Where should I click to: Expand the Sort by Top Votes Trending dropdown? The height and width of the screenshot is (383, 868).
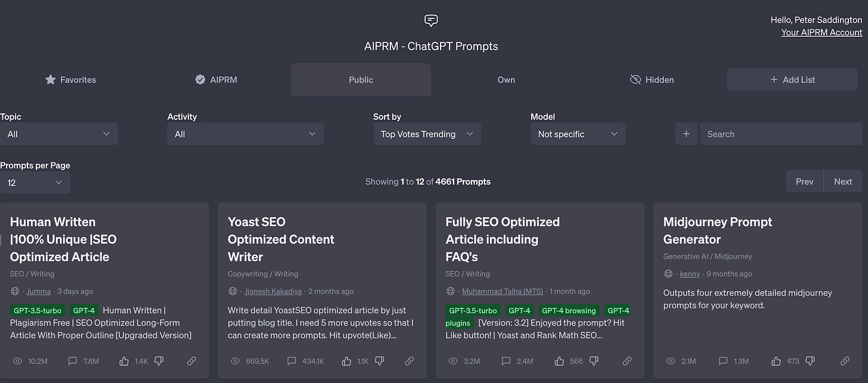[x=427, y=134]
